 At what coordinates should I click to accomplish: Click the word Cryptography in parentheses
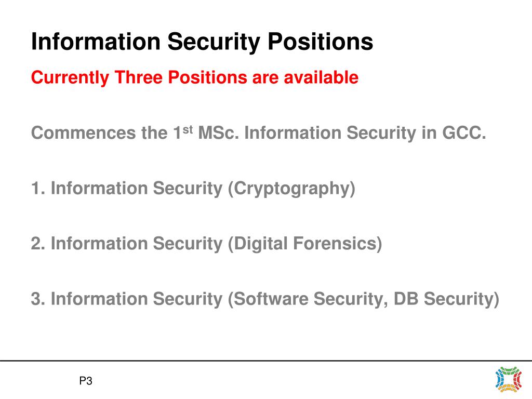coord(291,189)
